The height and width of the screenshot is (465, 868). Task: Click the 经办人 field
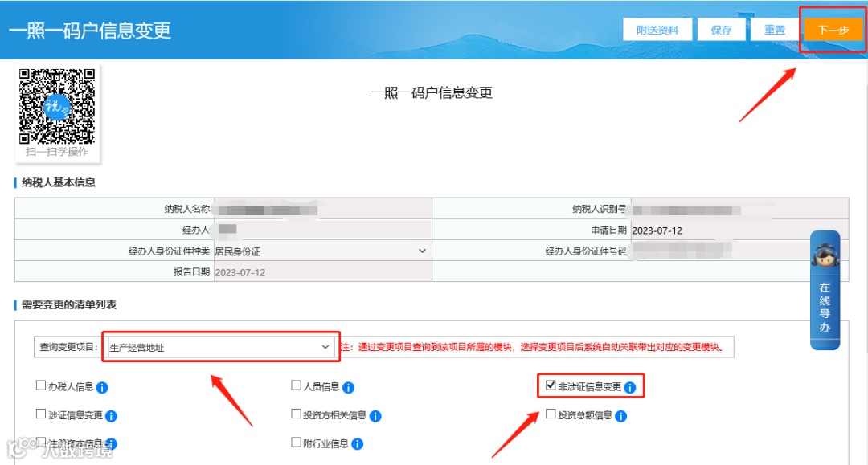(x=322, y=230)
